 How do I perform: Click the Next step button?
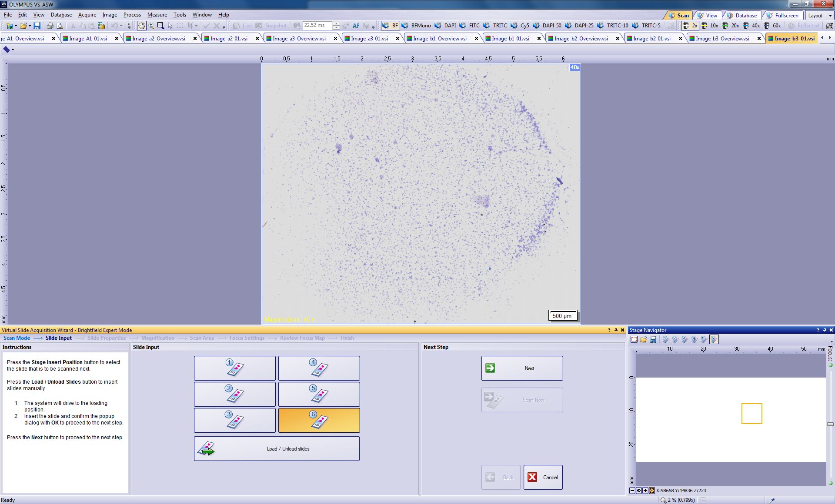522,368
